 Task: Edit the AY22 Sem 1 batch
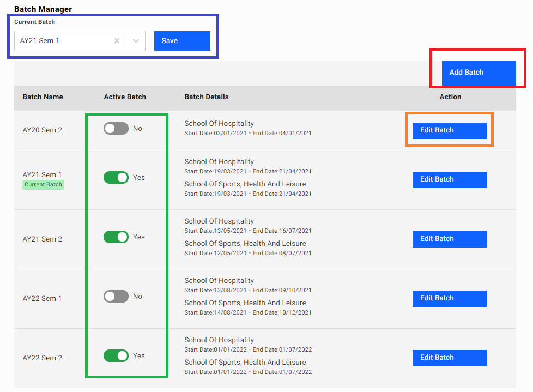[449, 298]
